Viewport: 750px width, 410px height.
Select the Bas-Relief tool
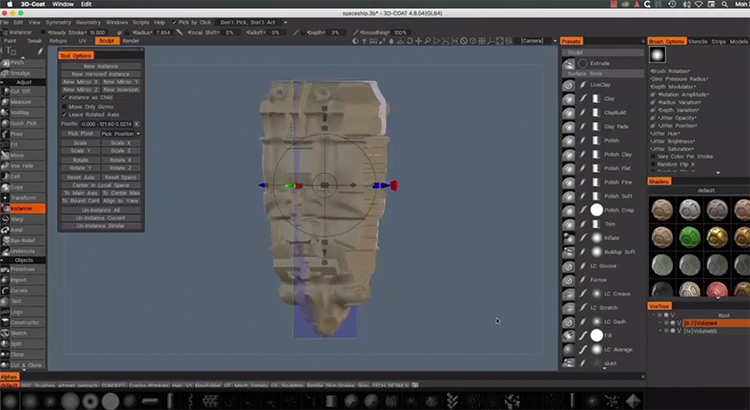coord(22,240)
